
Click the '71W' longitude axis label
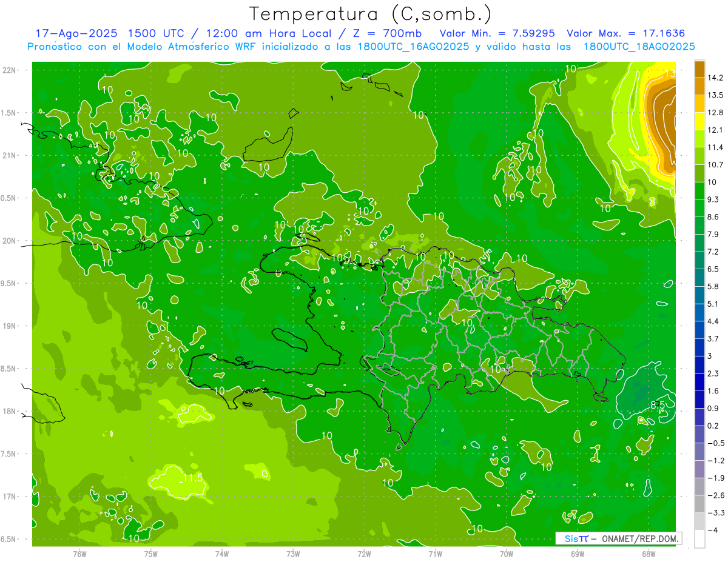pyautogui.click(x=435, y=554)
